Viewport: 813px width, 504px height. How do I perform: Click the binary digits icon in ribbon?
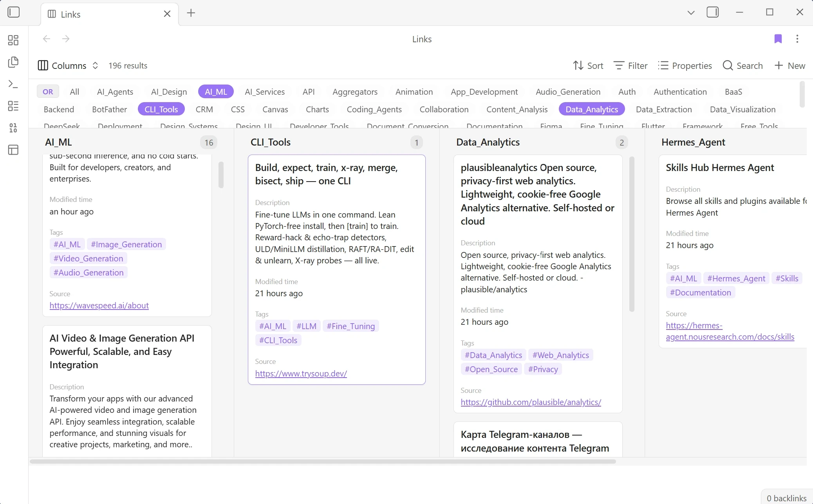13,128
